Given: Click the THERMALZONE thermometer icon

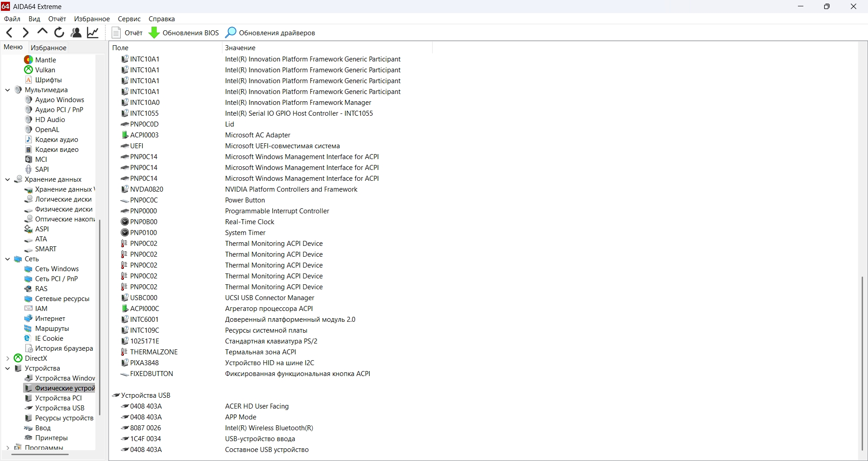Looking at the screenshot, I should tap(124, 352).
